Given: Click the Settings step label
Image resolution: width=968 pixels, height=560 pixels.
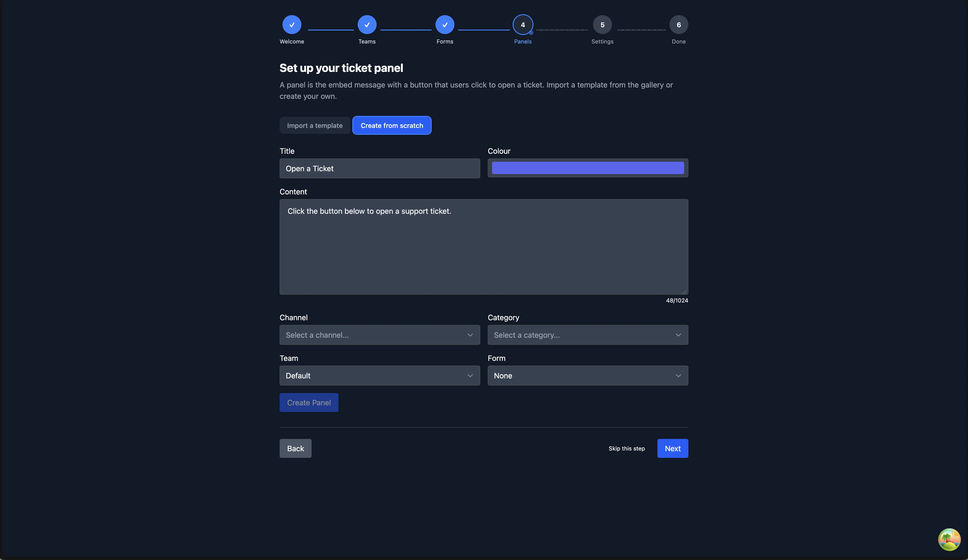Looking at the screenshot, I should [602, 41].
